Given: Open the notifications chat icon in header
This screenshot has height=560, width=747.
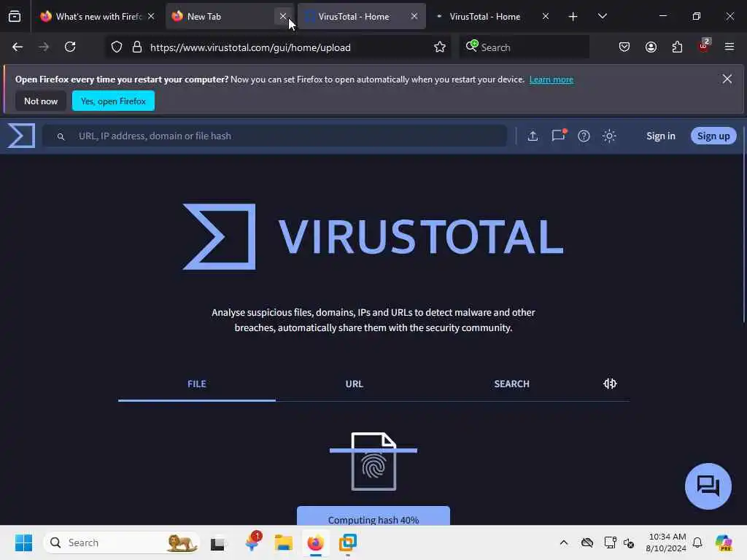Looking at the screenshot, I should click(558, 136).
